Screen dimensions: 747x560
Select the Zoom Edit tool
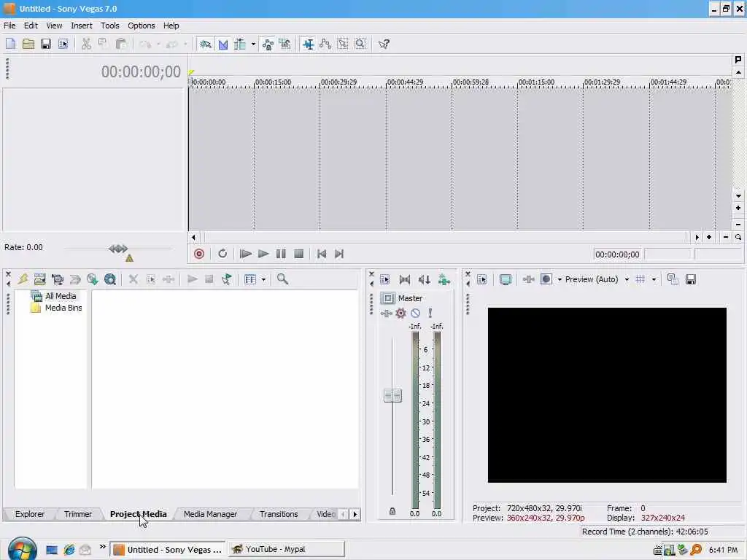pos(360,44)
